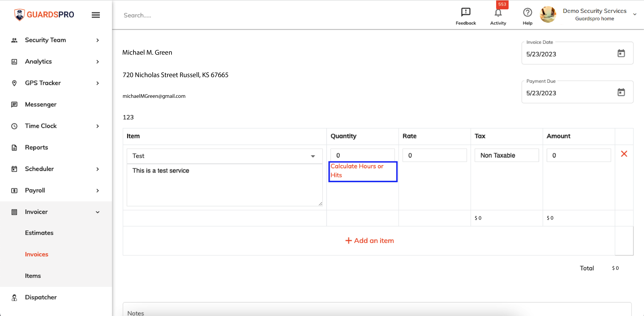
Task: Click the Time Clock icon
Action: tap(14, 126)
